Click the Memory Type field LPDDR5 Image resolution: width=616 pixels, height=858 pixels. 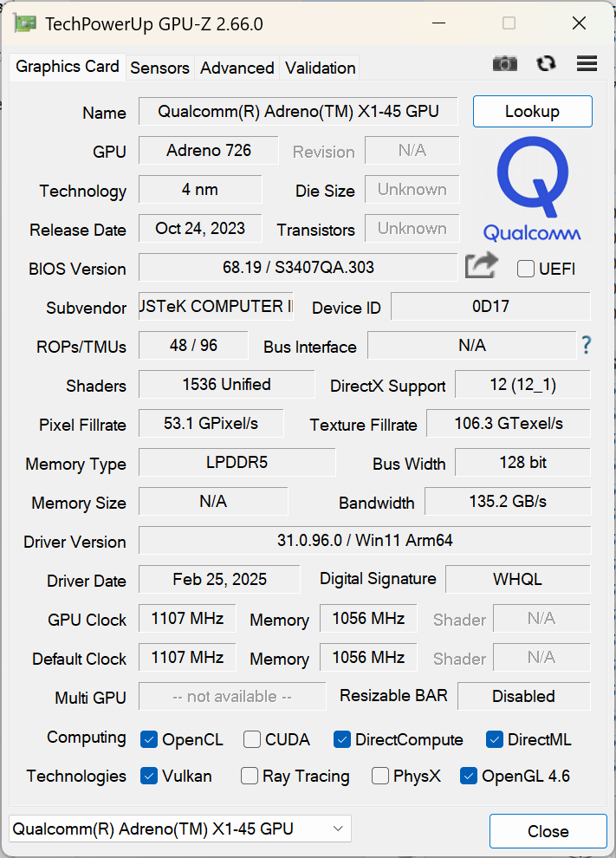(x=237, y=463)
